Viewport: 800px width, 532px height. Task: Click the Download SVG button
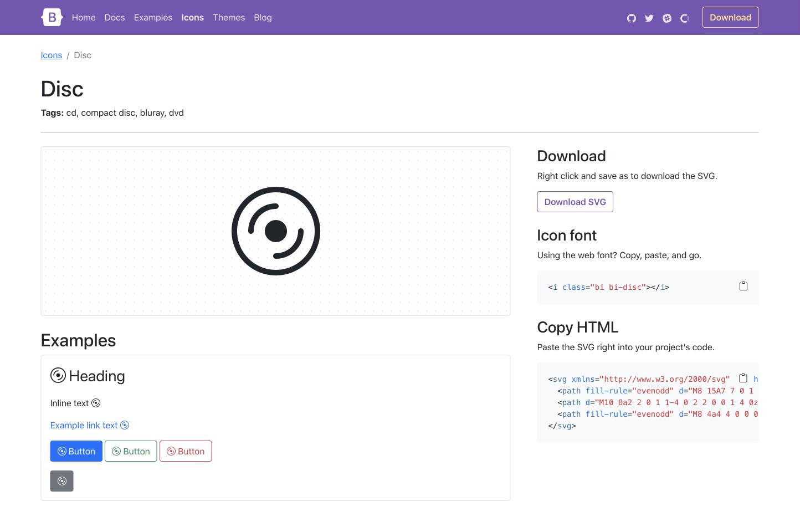tap(575, 202)
